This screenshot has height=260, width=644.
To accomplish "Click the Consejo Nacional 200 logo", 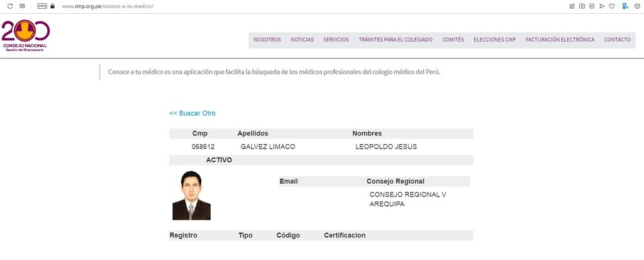I will tap(26, 37).
